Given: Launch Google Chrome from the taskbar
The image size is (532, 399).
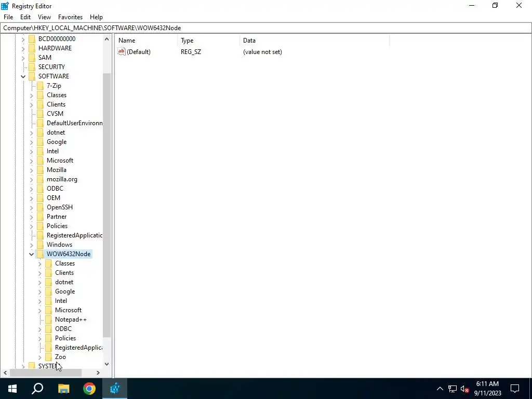Looking at the screenshot, I should (x=89, y=389).
